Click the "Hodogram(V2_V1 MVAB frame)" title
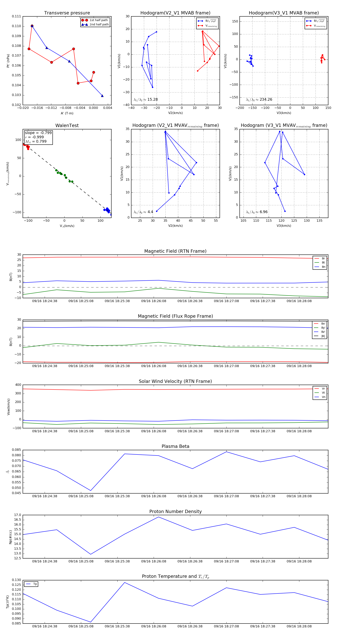 175,13
